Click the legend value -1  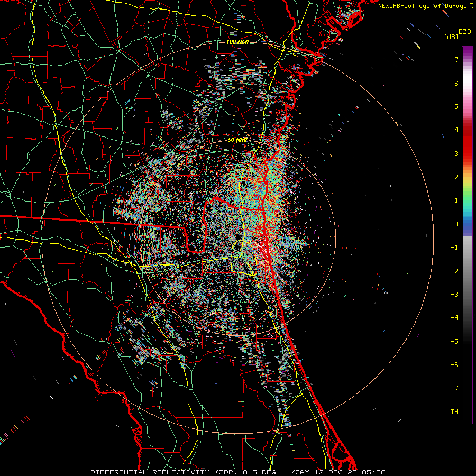454,248
